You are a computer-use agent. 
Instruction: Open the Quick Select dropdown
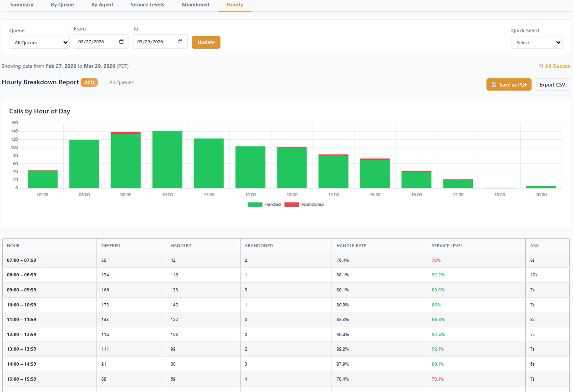(537, 42)
